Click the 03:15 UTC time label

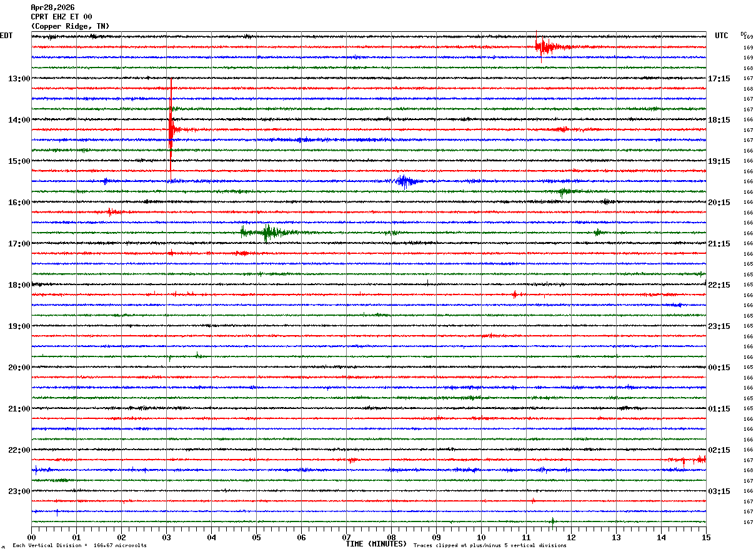click(x=719, y=491)
